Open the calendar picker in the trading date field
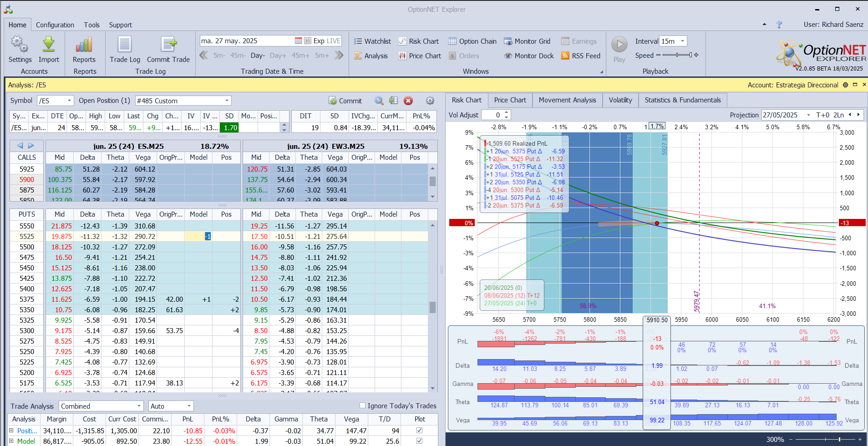 298,41
